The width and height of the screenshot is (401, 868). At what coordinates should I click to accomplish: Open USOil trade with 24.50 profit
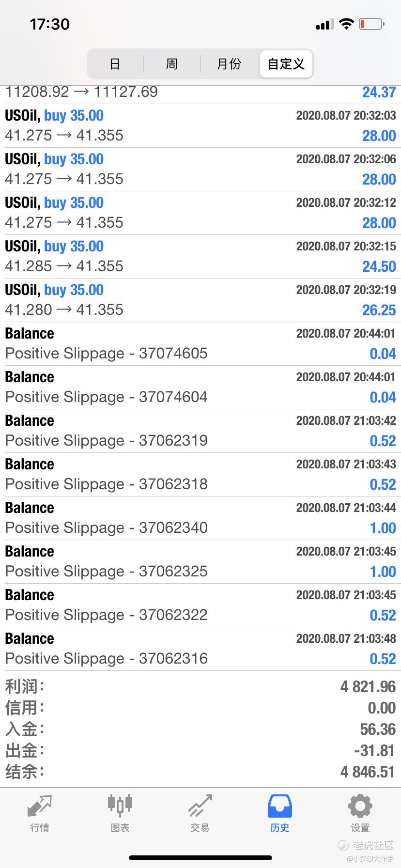[200, 256]
